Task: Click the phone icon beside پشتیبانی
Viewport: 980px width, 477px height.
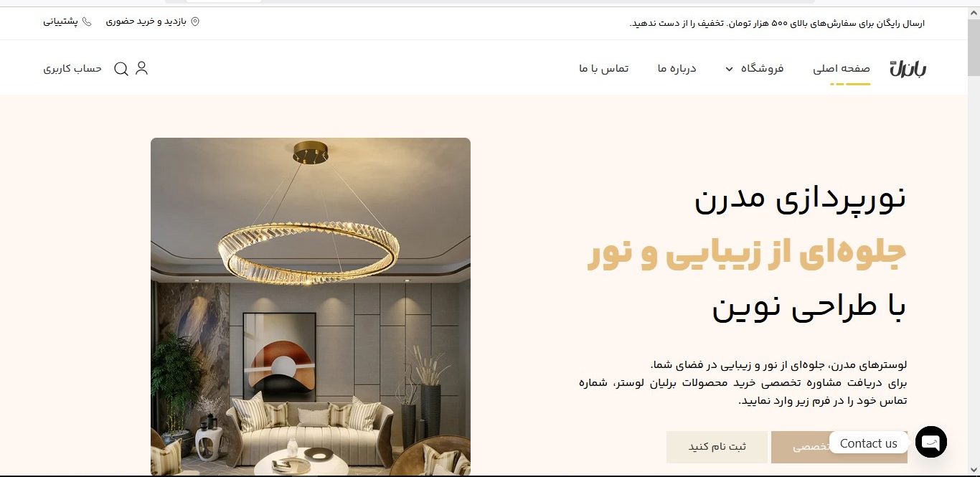Action: (x=88, y=22)
